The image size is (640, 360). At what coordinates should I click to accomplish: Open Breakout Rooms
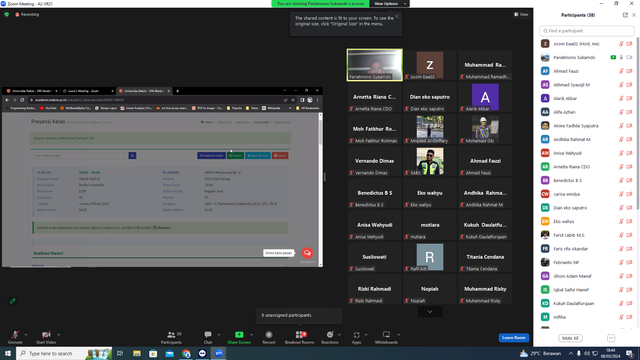299,337
